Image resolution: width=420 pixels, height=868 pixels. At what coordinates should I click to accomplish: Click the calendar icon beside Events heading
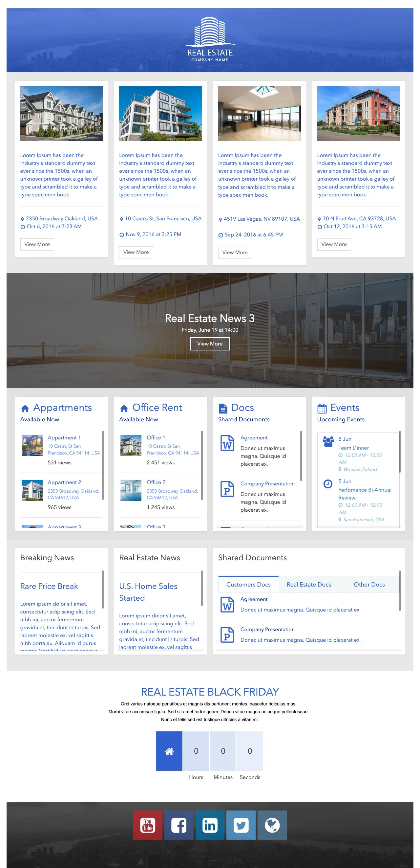[x=322, y=409]
